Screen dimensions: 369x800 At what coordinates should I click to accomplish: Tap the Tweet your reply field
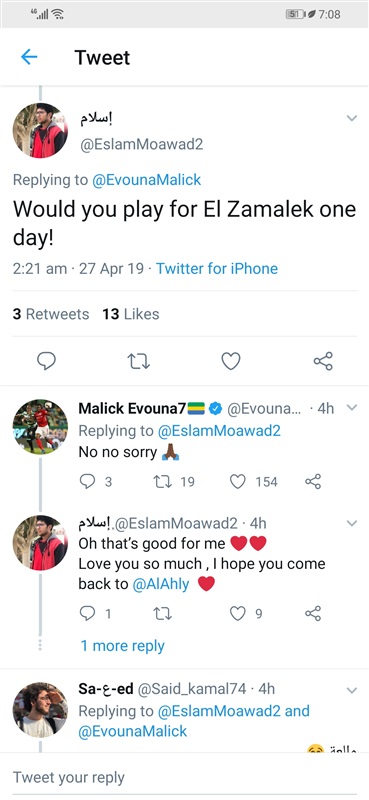click(184, 778)
